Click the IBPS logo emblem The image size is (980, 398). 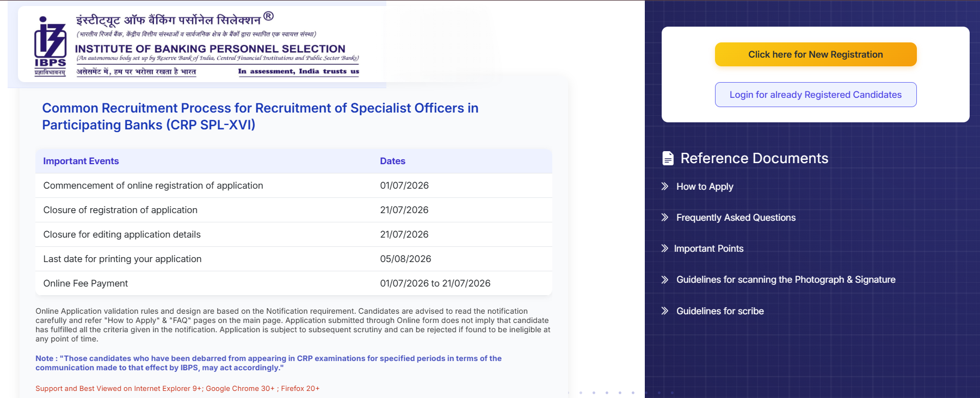50,46
